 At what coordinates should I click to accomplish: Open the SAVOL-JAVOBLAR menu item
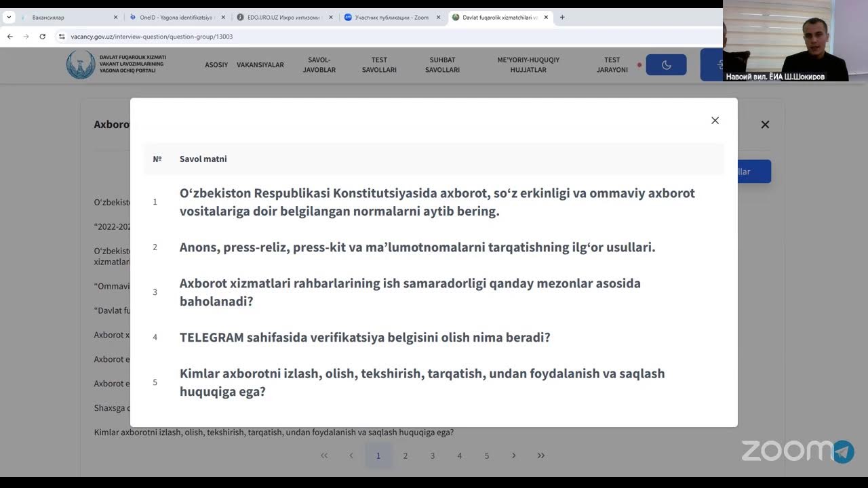(319, 65)
